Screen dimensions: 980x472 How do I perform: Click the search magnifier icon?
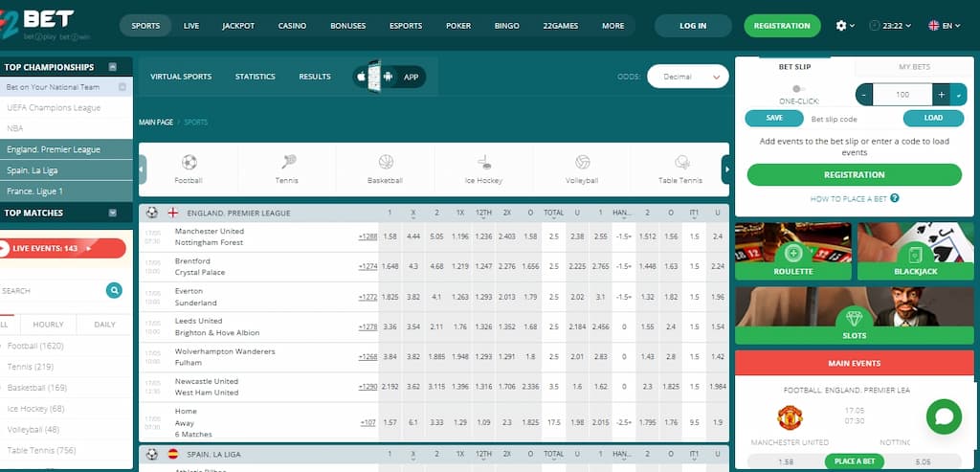pos(114,290)
